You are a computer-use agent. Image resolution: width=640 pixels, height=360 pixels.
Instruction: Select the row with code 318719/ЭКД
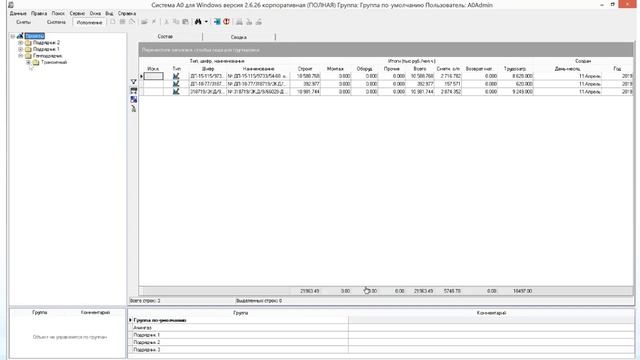click(x=386, y=92)
